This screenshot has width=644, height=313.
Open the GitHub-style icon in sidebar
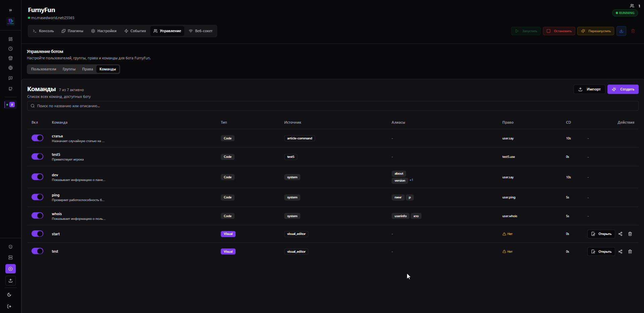point(10,89)
